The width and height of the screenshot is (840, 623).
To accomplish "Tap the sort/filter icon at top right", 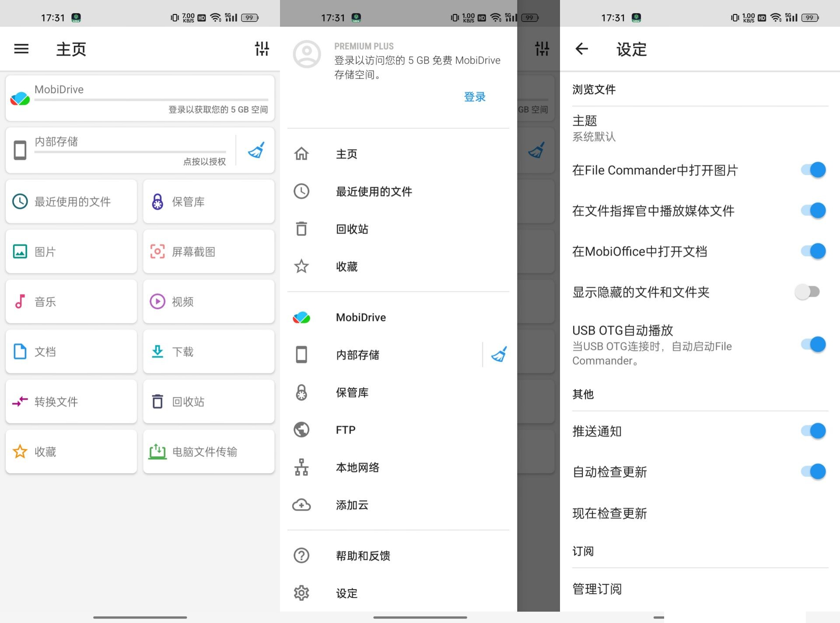I will point(262,49).
